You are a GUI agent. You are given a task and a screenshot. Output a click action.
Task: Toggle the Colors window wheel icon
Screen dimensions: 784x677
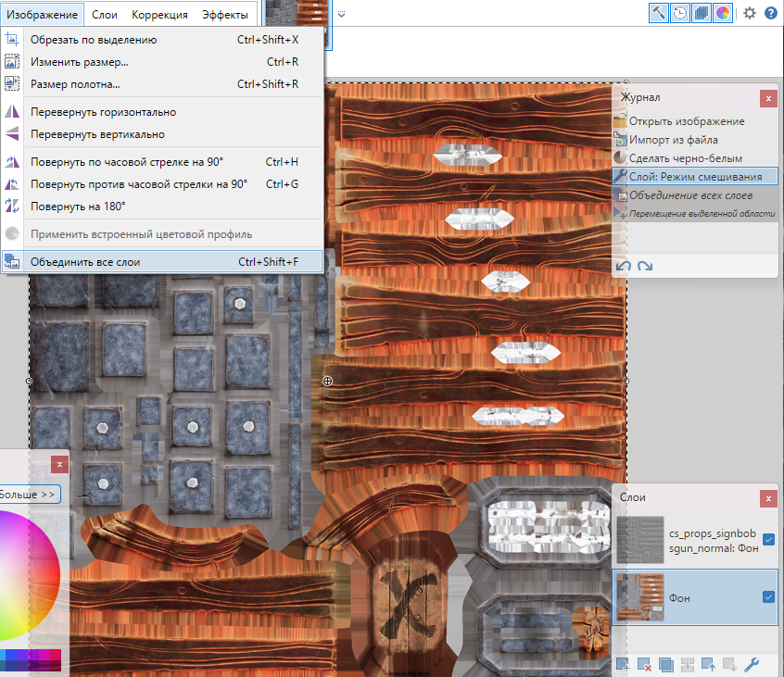pyautogui.click(x=723, y=13)
